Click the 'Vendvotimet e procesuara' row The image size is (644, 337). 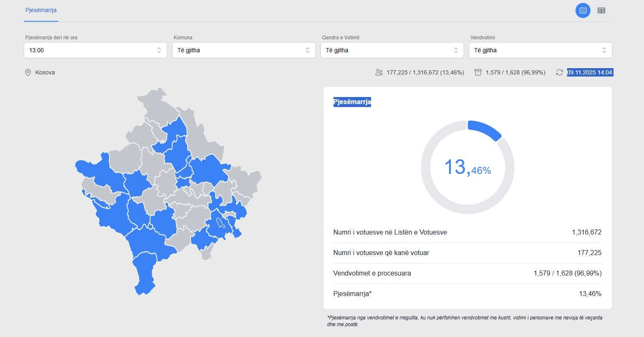467,273
